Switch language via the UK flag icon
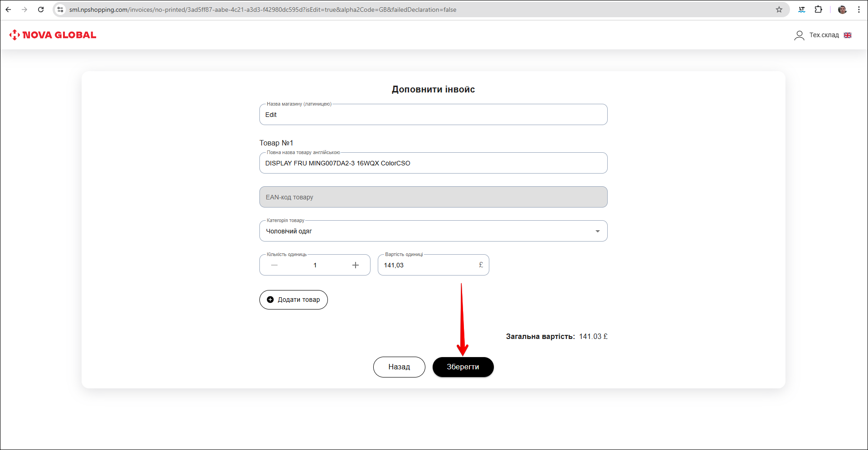This screenshot has width=868, height=450. point(848,35)
